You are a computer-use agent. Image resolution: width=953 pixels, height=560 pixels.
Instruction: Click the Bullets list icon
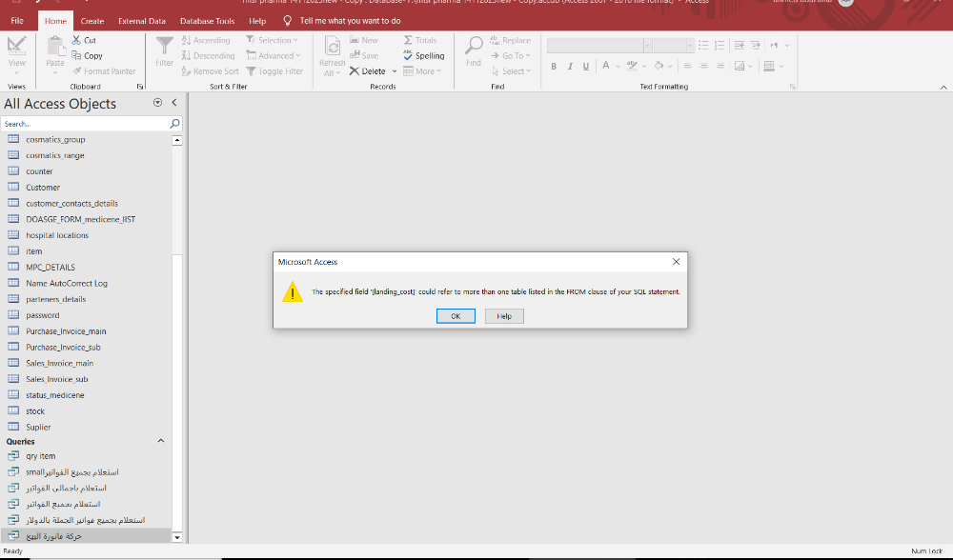703,45
